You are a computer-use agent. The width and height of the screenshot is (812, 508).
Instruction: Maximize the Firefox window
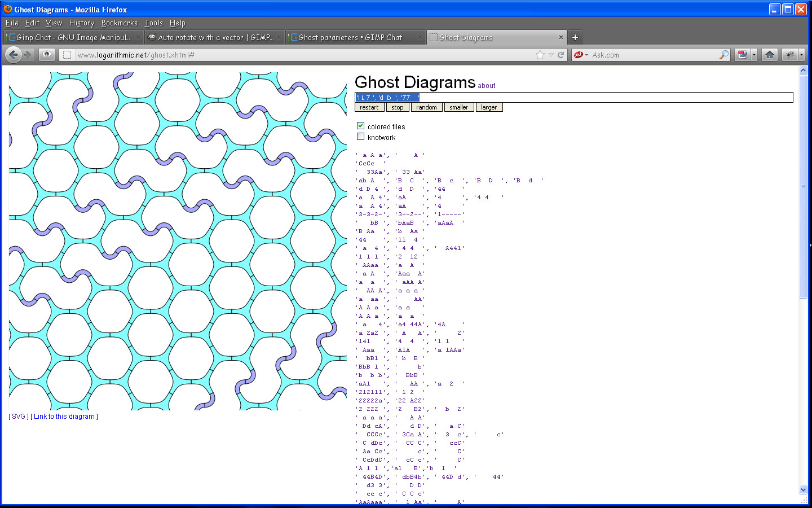pos(788,9)
